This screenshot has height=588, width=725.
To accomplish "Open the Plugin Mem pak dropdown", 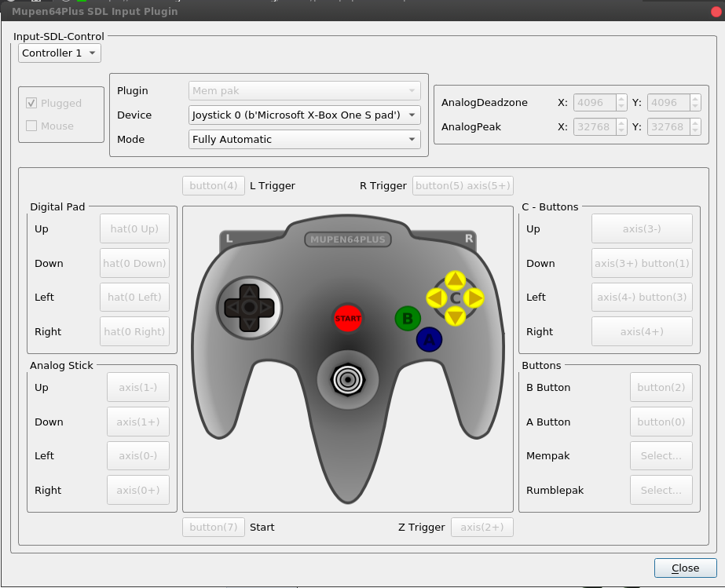I will pos(304,90).
